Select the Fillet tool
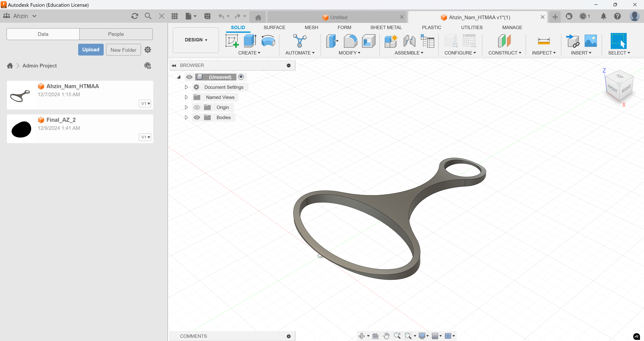The width and height of the screenshot is (644, 341). tap(350, 41)
